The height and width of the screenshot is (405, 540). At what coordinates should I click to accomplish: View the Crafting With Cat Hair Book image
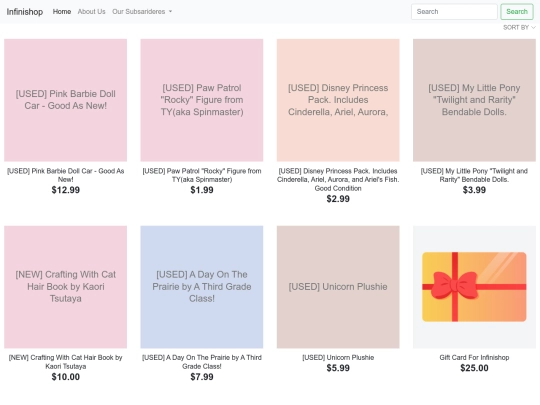pos(65,287)
